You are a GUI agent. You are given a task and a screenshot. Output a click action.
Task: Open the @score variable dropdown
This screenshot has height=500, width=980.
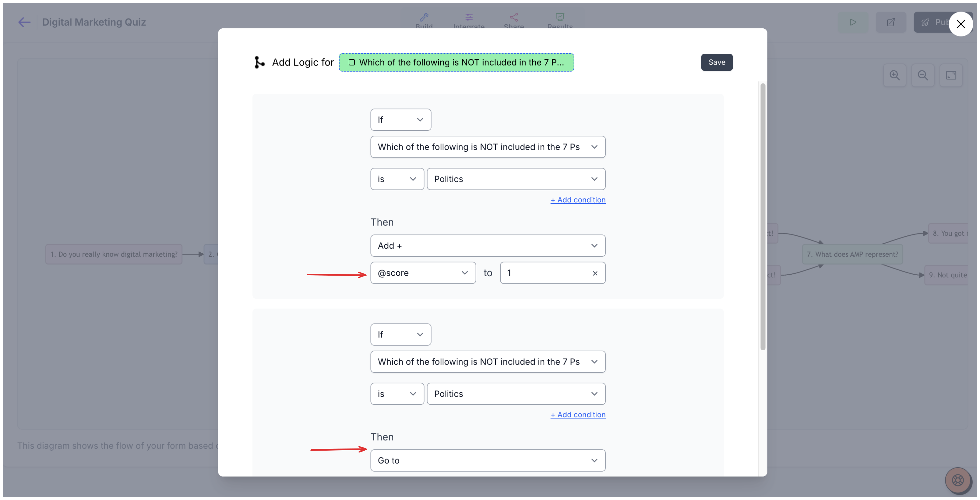pos(423,273)
